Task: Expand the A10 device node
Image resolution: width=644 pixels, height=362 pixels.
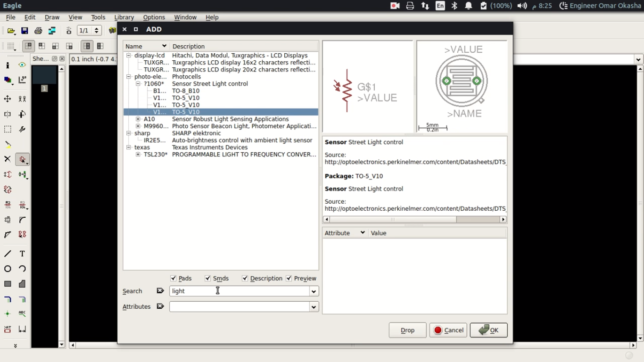Action: click(138, 119)
